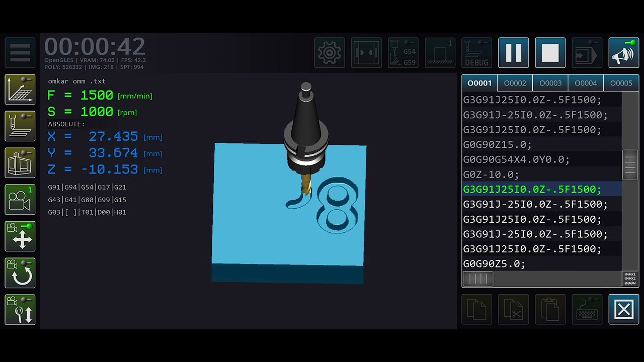Toggle the camera rotate mode
This screenshot has height=362, width=644.
point(20,273)
